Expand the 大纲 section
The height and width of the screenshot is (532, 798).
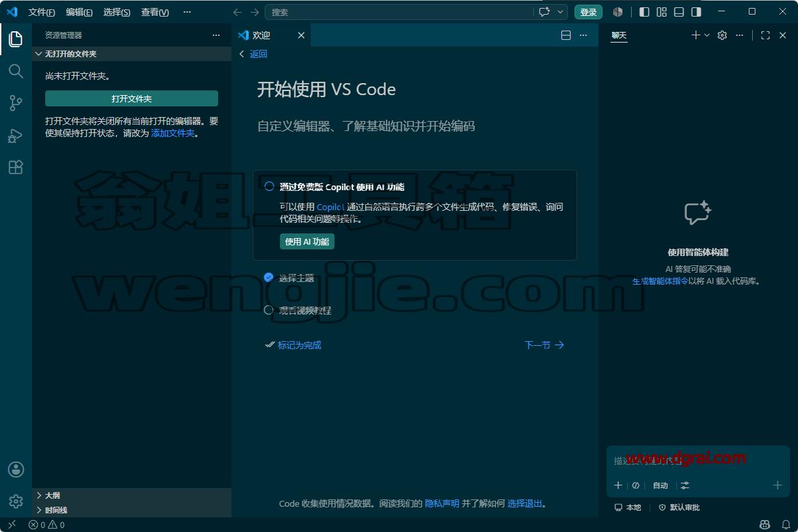point(131,495)
